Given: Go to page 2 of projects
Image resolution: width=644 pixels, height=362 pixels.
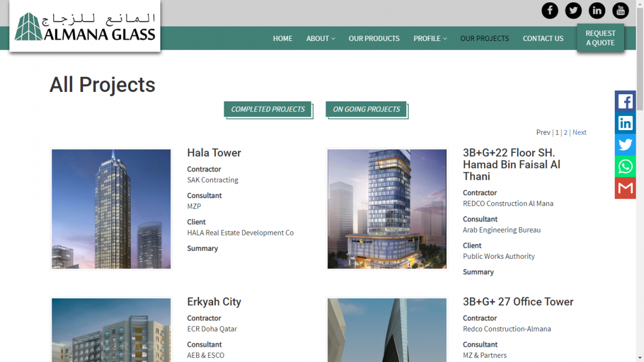Looking at the screenshot, I should (566, 132).
